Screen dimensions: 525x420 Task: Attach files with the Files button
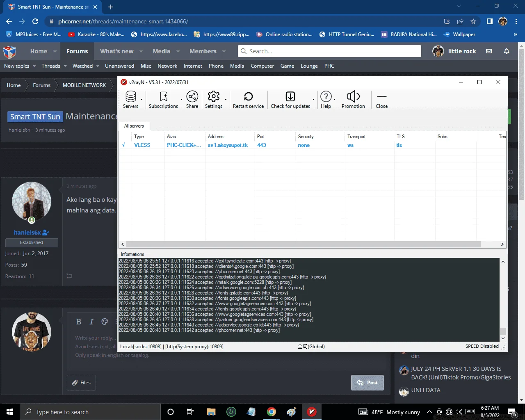tap(81, 383)
